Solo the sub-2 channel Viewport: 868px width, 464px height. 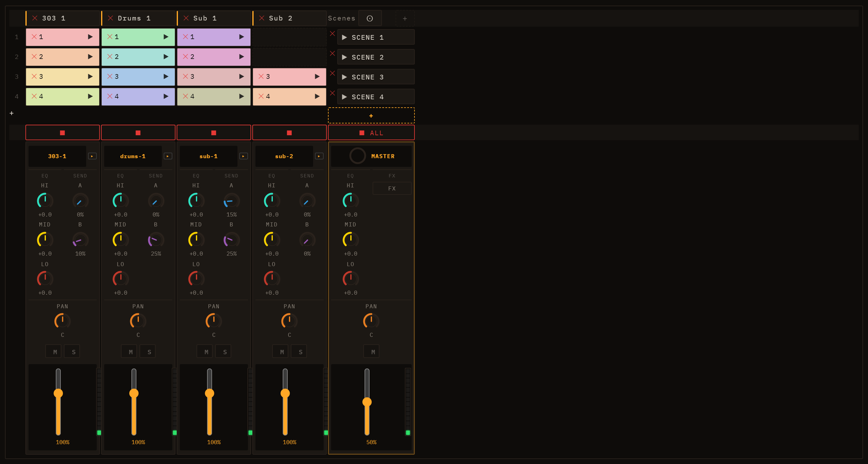299,352
